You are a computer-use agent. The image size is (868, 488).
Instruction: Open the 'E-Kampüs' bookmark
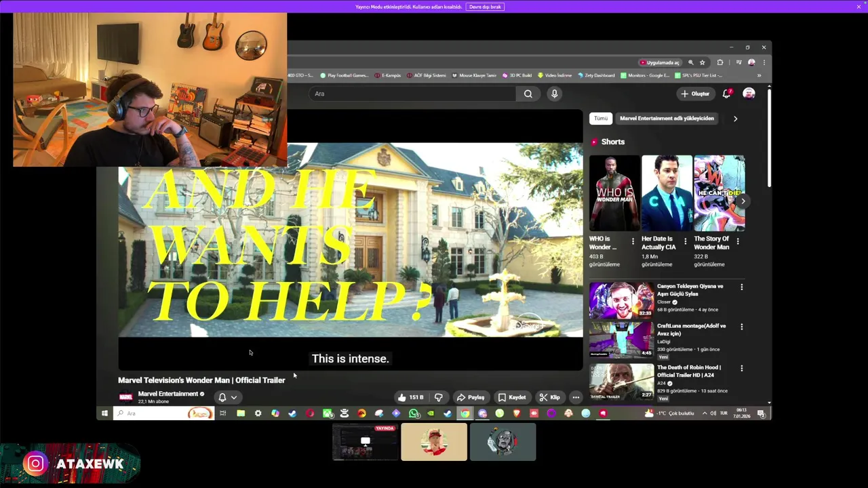[389, 75]
